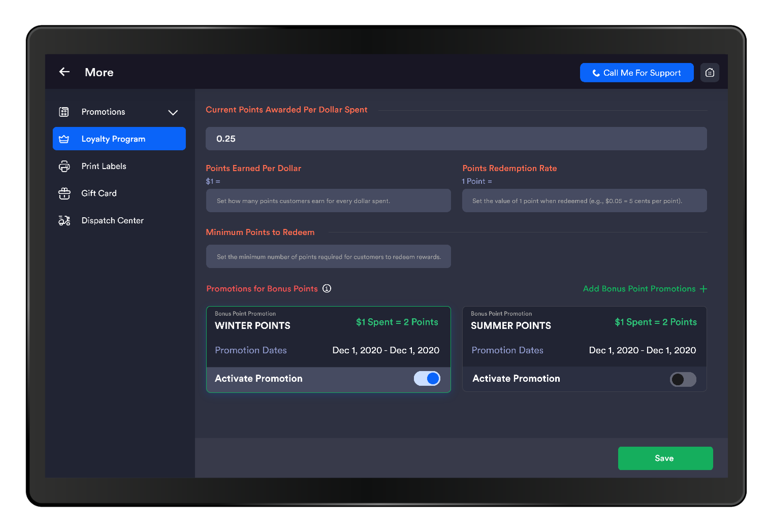Viewport: 769px width, 532px height.
Task: Click the Gift Card icon
Action: [x=64, y=193]
